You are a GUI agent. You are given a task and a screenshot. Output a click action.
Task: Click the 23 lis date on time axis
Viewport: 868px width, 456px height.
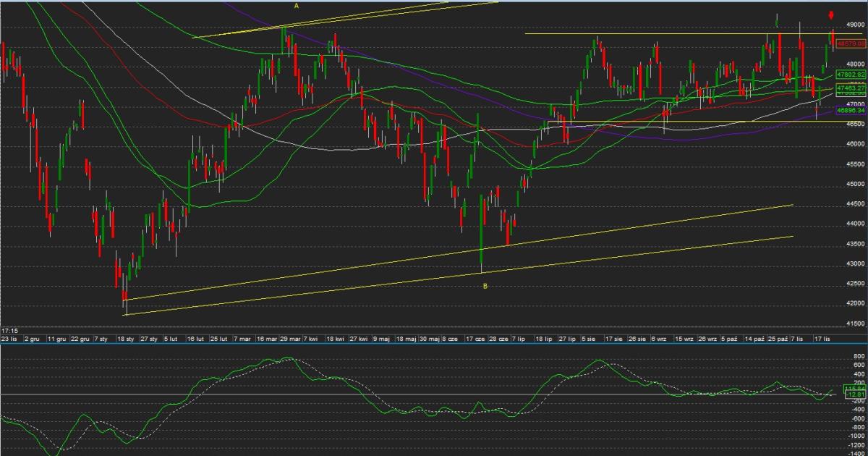10,338
